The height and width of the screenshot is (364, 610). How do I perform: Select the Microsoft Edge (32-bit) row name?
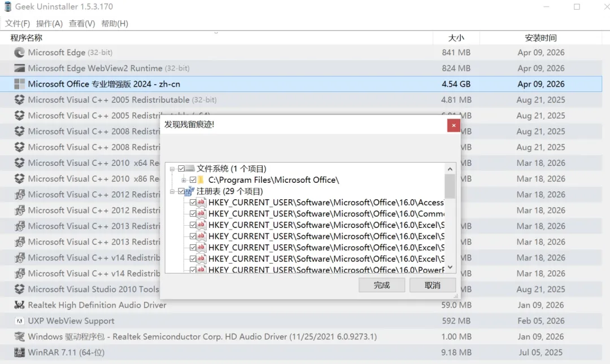(71, 52)
